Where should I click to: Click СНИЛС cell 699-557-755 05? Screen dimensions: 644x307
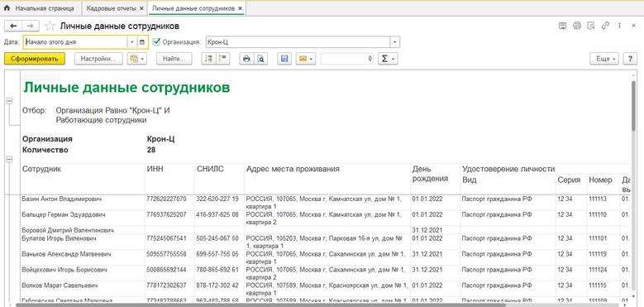point(217,254)
